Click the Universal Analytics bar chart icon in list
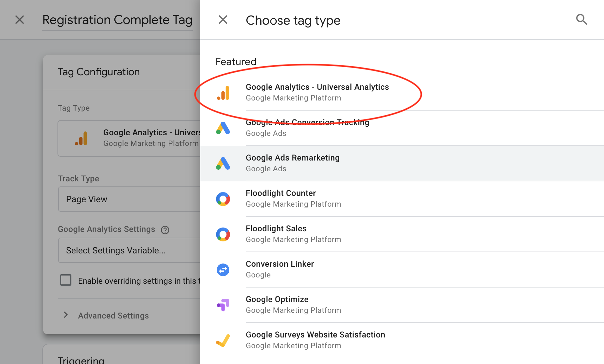The height and width of the screenshot is (364, 604). (223, 93)
